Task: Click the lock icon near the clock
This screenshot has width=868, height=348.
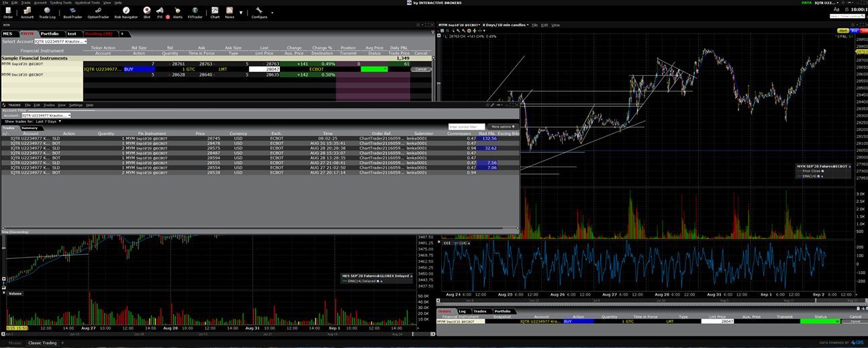Action: 847,9
